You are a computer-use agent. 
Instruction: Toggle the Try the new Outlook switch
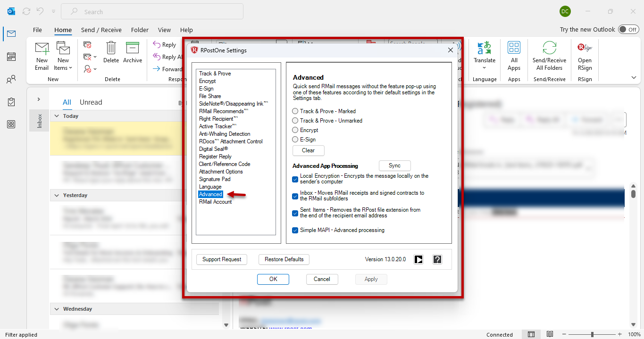[628, 29]
